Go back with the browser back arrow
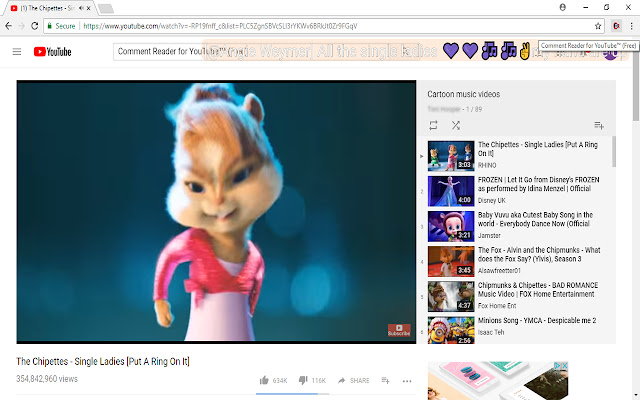This screenshot has height=400, width=640. pyautogui.click(x=9, y=26)
